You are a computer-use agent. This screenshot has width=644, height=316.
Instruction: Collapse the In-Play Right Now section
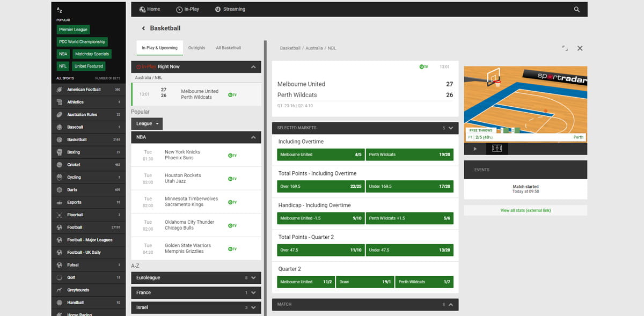(x=253, y=67)
